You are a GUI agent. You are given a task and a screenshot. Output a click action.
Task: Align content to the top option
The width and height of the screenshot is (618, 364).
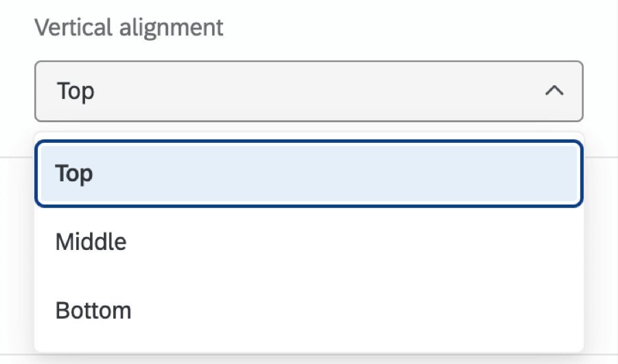308,173
